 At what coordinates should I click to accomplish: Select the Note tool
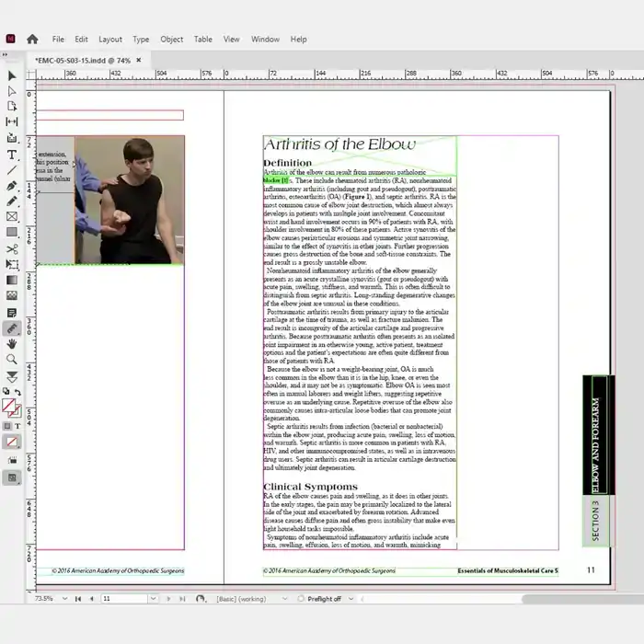point(12,313)
